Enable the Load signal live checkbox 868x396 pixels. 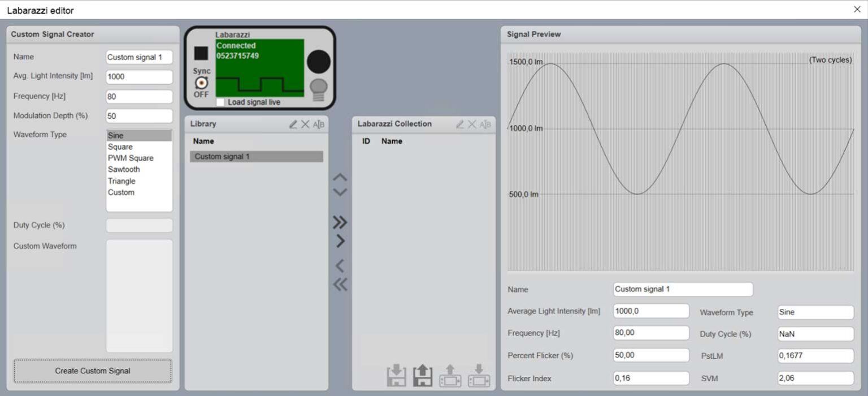point(220,102)
